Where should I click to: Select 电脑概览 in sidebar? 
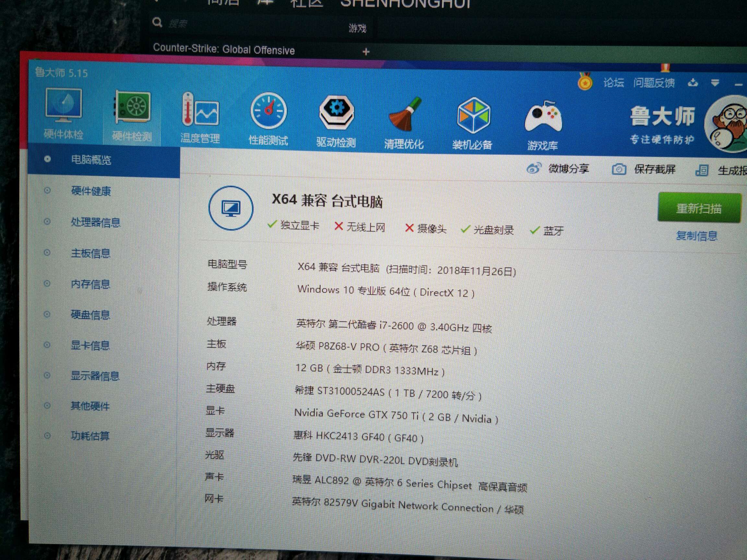(x=103, y=160)
